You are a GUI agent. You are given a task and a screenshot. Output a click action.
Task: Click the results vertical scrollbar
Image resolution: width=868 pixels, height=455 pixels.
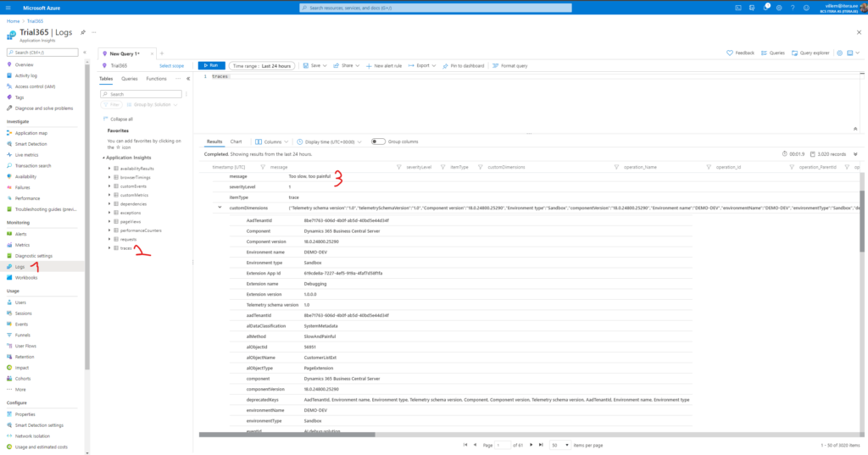tap(862, 221)
